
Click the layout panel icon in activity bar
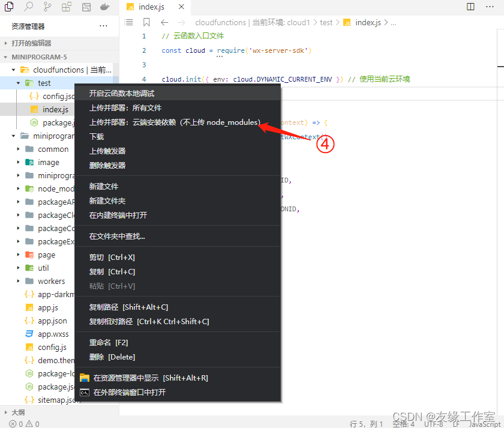(86, 7)
